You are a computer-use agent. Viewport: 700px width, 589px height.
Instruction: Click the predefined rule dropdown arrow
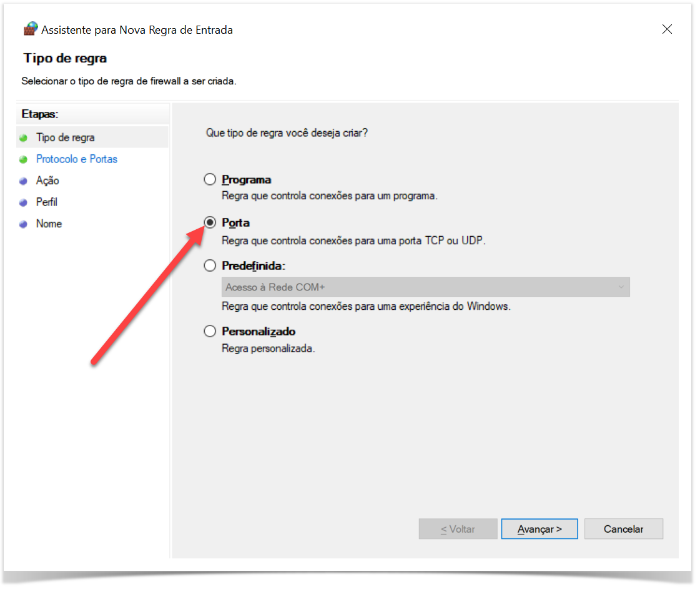pyautogui.click(x=621, y=287)
